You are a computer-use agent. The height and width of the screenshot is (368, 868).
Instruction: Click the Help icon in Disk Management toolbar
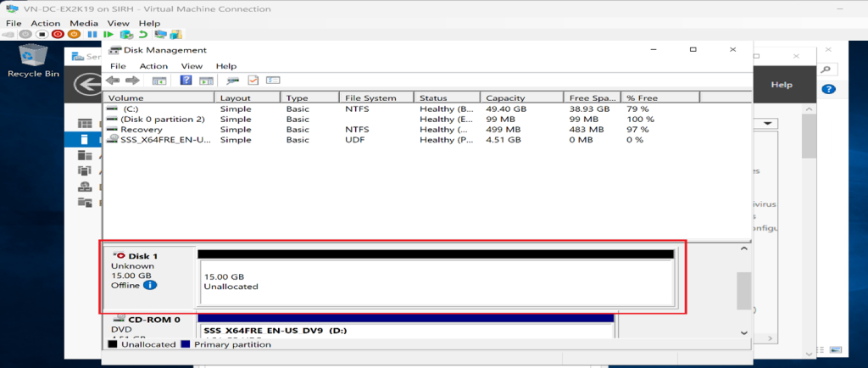(x=186, y=81)
